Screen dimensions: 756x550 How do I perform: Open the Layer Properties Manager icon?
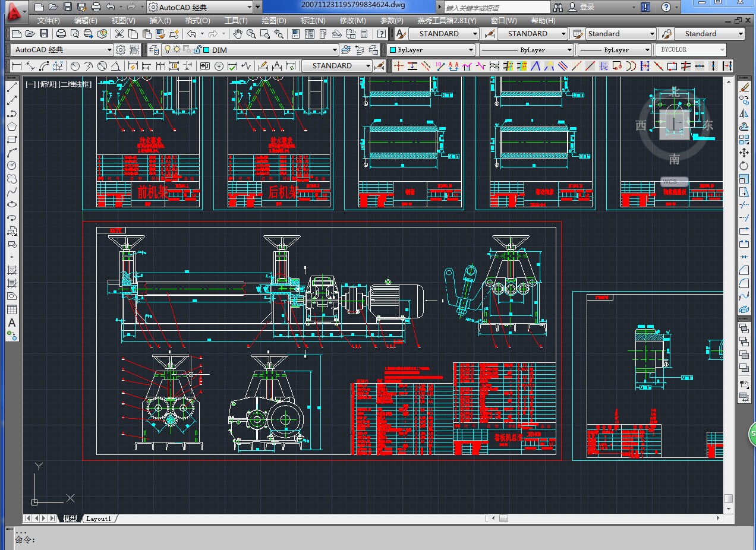coord(154,50)
